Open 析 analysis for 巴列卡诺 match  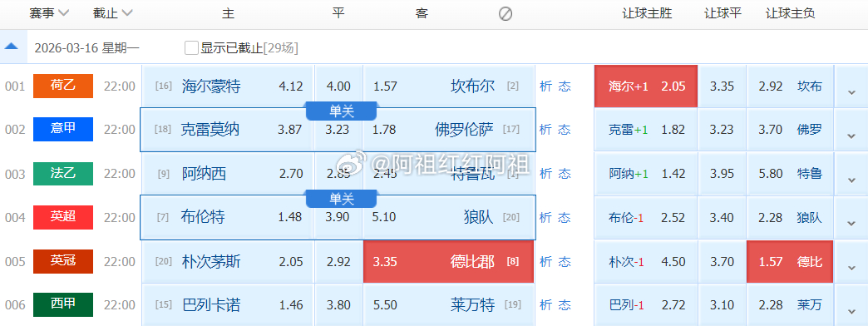pyautogui.click(x=545, y=305)
